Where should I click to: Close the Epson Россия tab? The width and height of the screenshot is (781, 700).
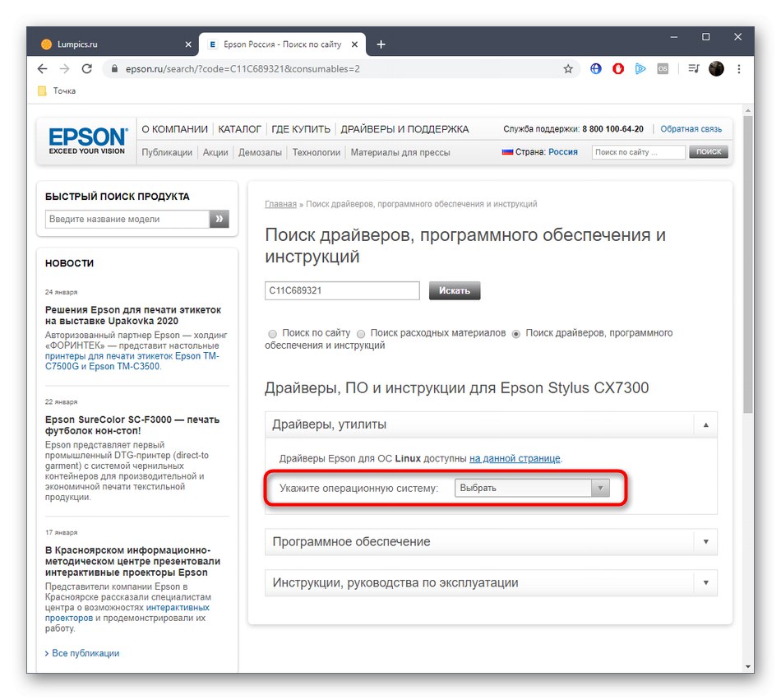(354, 44)
